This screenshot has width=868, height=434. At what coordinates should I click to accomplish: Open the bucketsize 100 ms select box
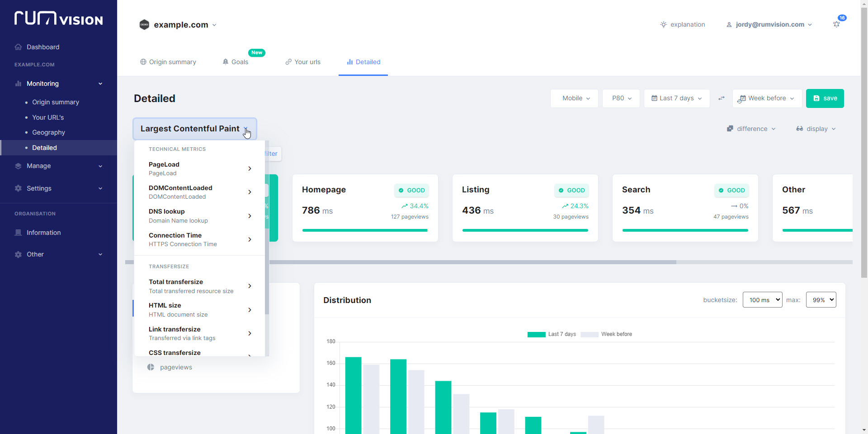click(x=762, y=300)
